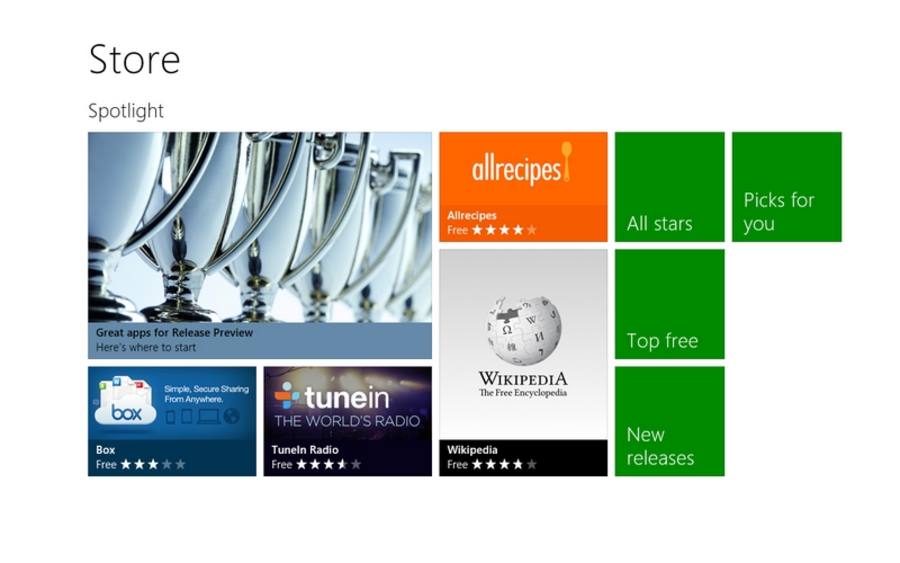Click the "Here's where to start" caption
Image resolution: width=900 pixels, height=563 pixels.
tap(146, 347)
